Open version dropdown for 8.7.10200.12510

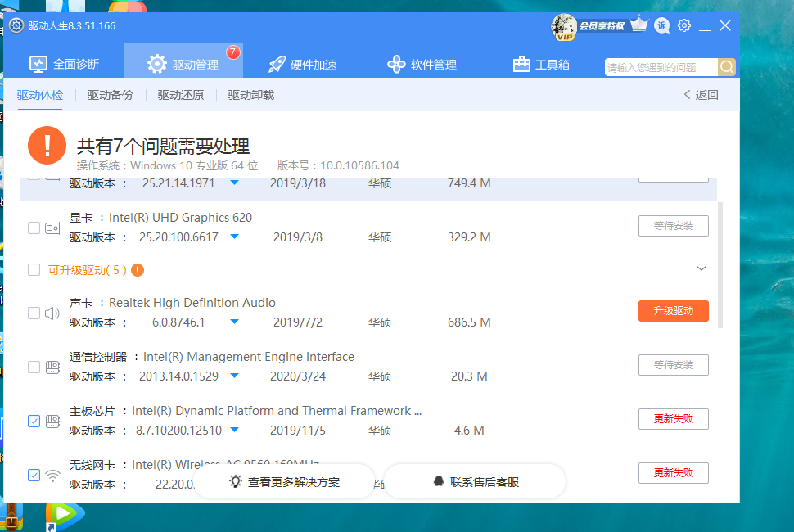pos(234,430)
